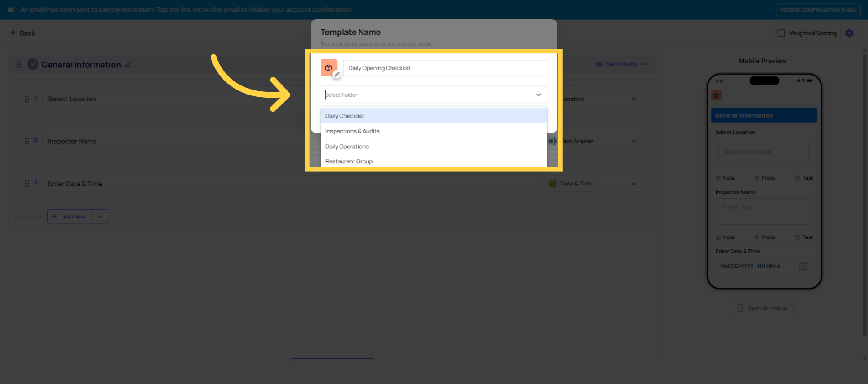Tap Task under Inspector Name in mobile preview
Viewport: 868px width, 384px height.
[804, 237]
